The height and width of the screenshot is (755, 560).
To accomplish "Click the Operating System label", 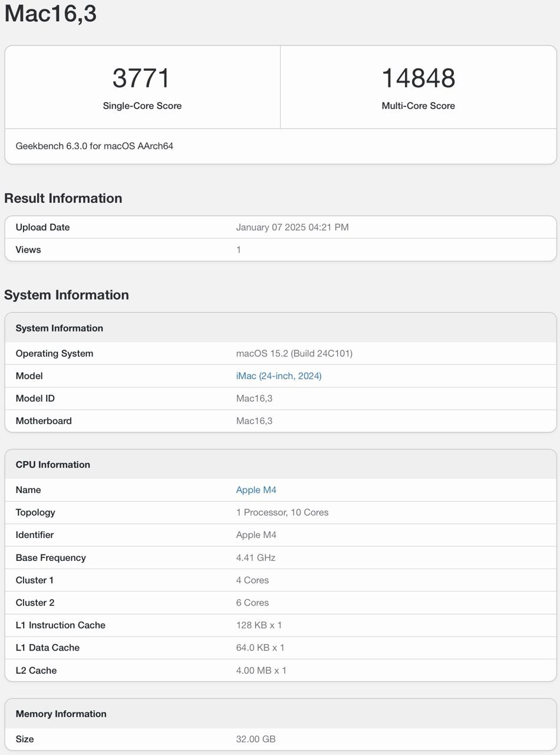I will click(54, 353).
